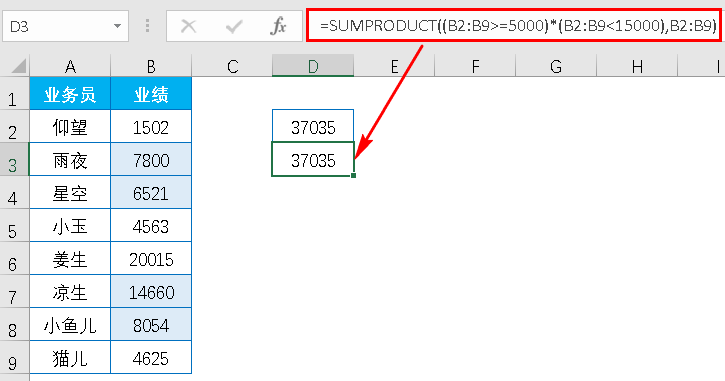This screenshot has width=725, height=381.
Task: Select the cell with value 14660
Action: point(151,291)
